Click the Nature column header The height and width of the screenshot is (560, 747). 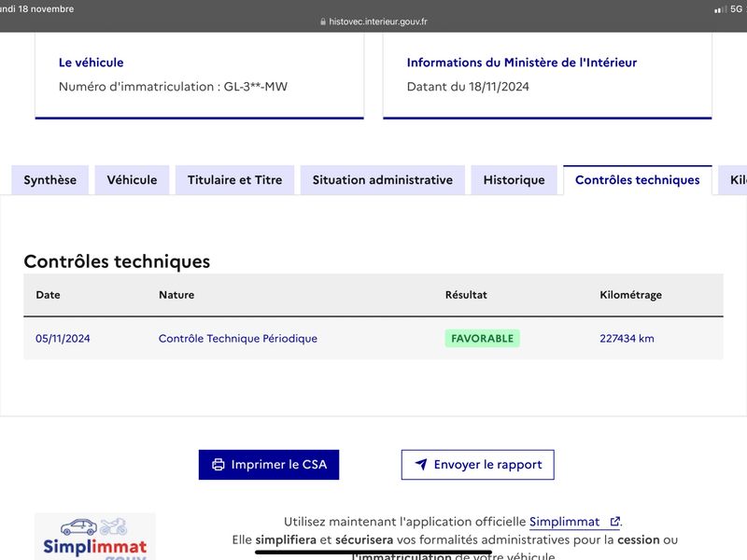point(176,295)
